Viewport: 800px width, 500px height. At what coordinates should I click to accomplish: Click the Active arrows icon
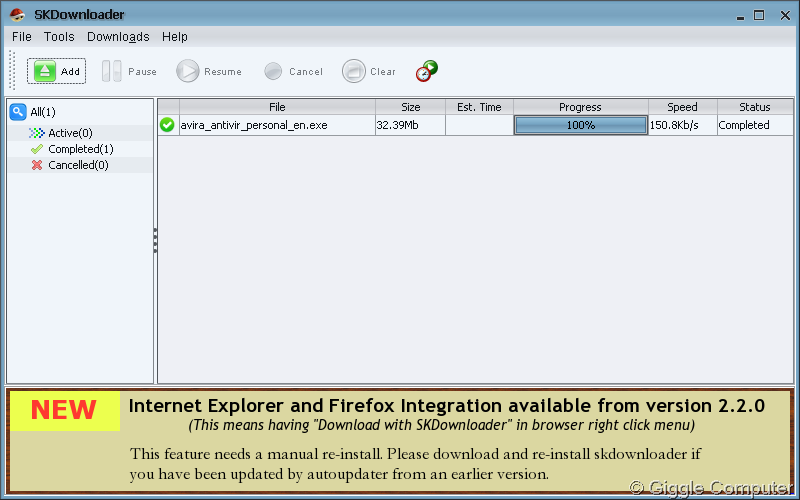(x=37, y=133)
